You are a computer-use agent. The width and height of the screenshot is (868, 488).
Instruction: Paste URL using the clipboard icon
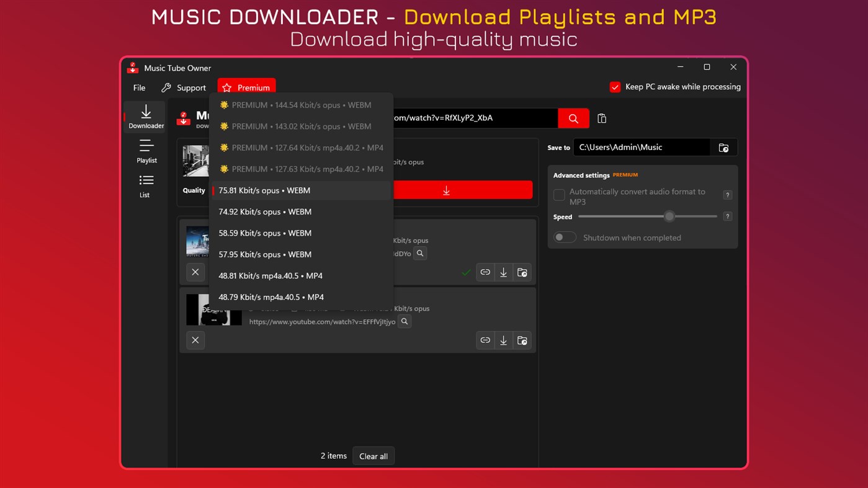point(601,118)
